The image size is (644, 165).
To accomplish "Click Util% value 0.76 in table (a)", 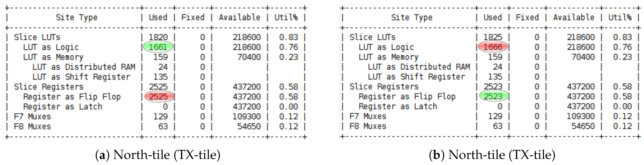I will (289, 47).
